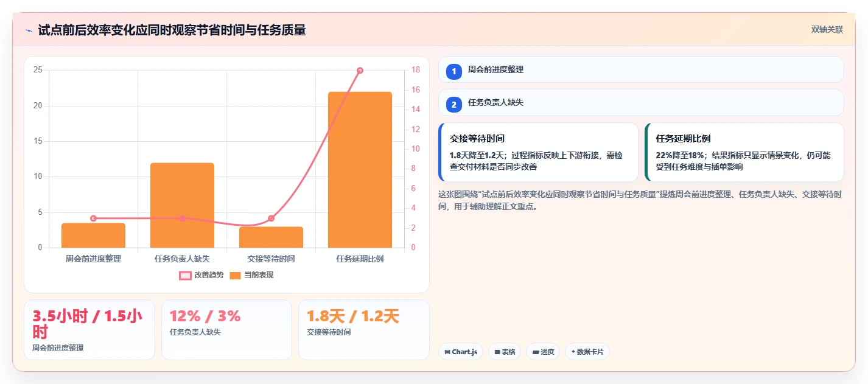Click the tall orange bar for 任务延期比例
868x384 pixels.
pos(360,170)
